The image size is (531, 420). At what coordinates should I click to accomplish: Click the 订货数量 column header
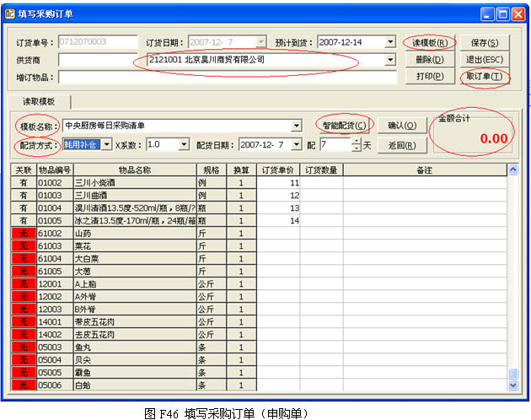(321, 170)
